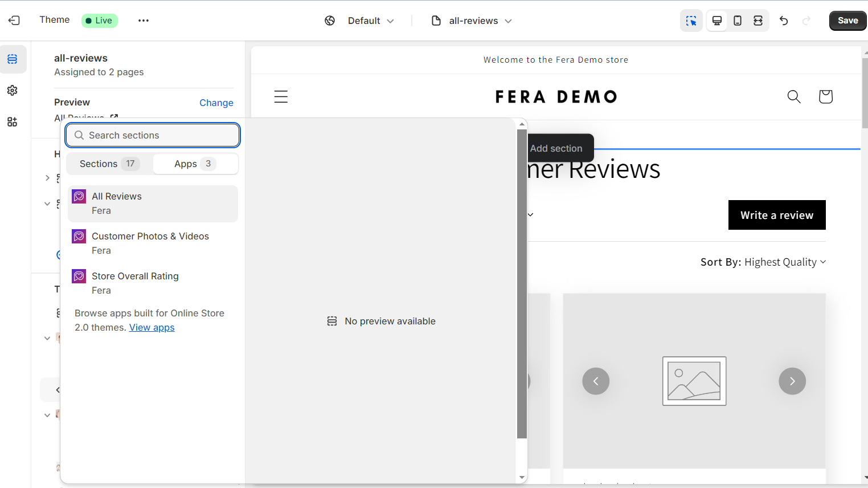Screen dimensions: 868x488
Task: Open the all-reviews template dropdown
Action: coord(480,21)
